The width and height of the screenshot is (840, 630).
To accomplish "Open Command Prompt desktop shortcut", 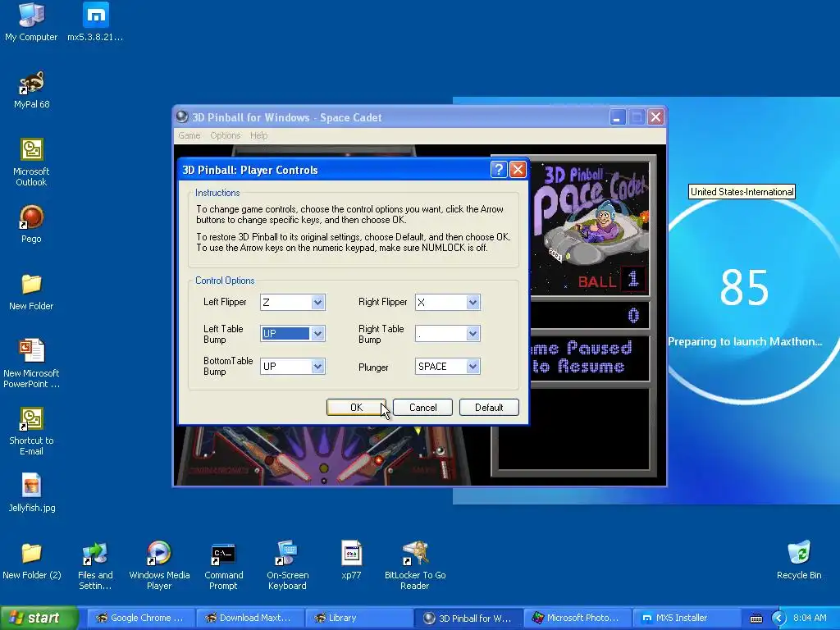I will tap(223, 566).
